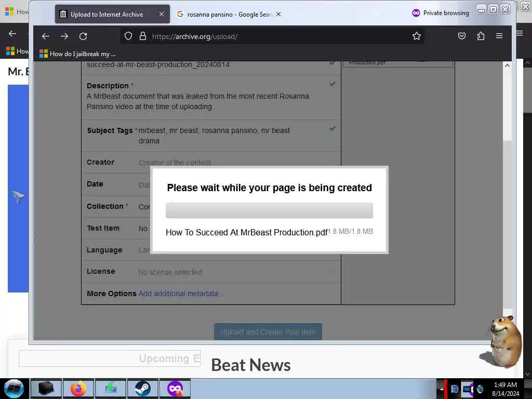Open the License 'No license selected' field
Screen dimensions: 532x399
[170, 272]
